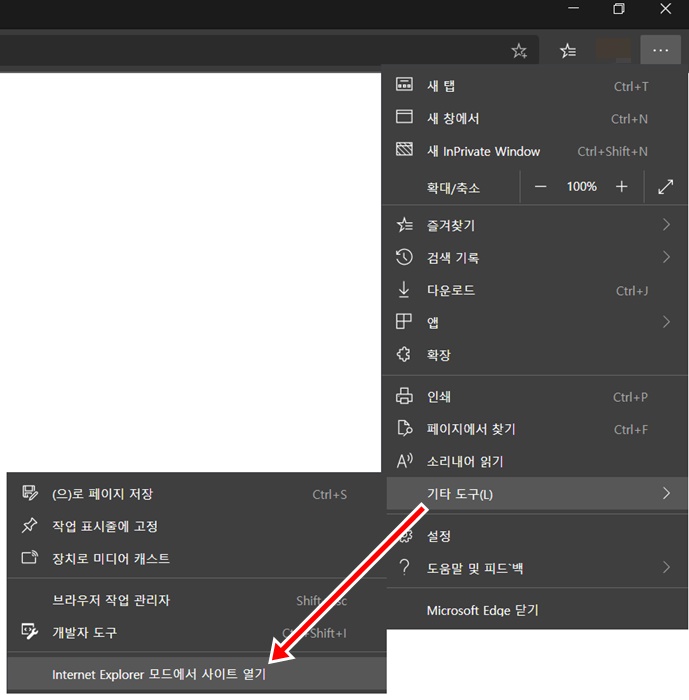
Task: Minimize the Edge browser window
Action: (x=573, y=8)
